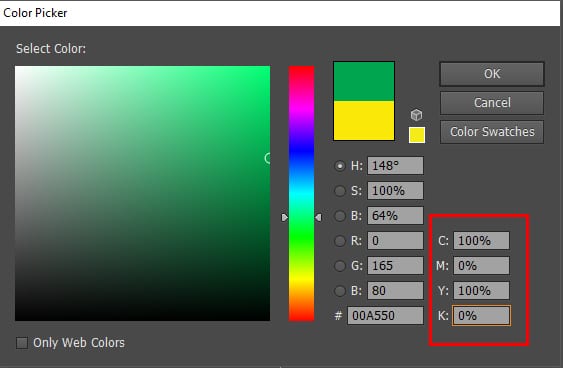This screenshot has width=563, height=368.
Task: Click the left hue slider arrow
Action: pos(284,217)
